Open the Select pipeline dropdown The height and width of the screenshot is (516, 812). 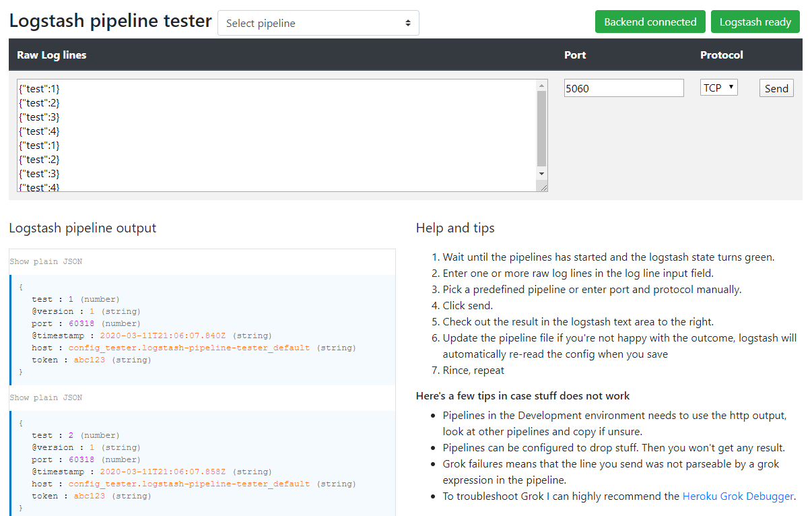pos(318,23)
